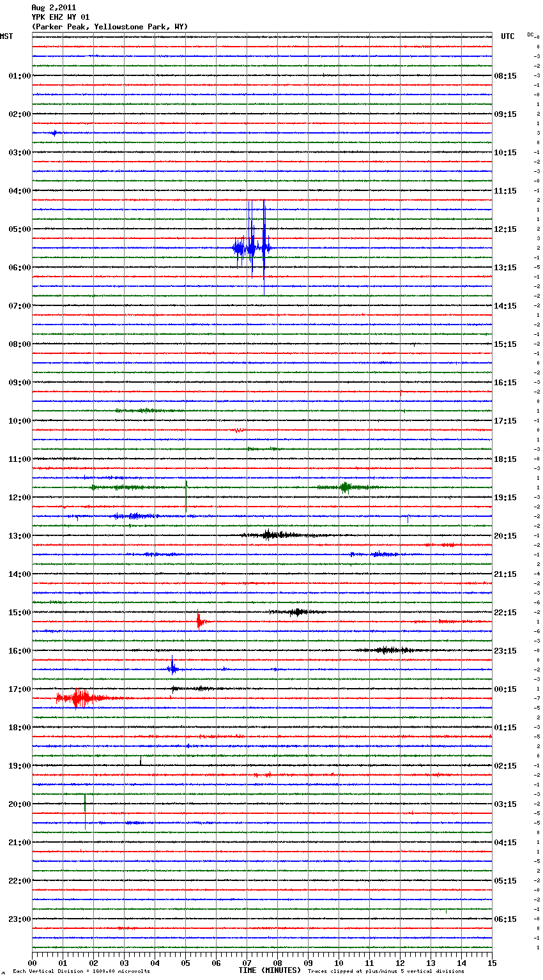
Task: Select the 22:00 MST time label
Action: 19,881
